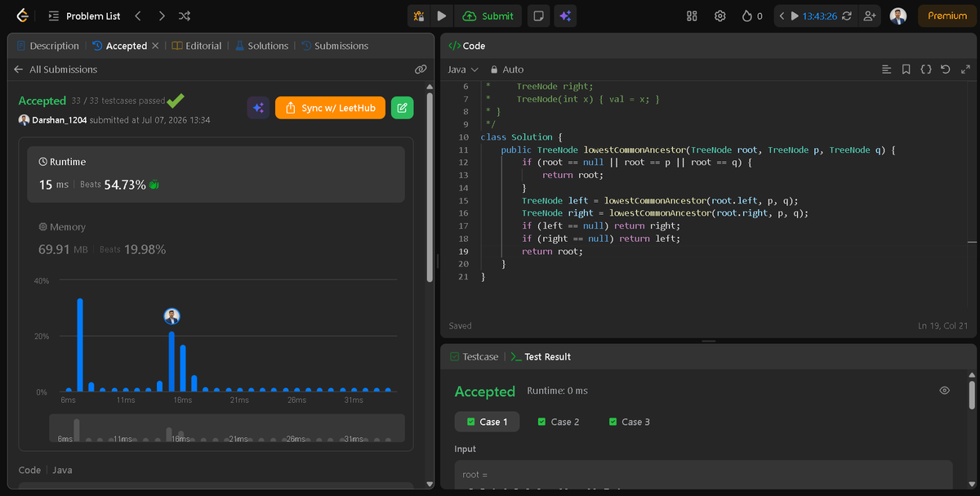Open the profile avatar menu
This screenshot has width=980, height=496.
[x=898, y=16]
